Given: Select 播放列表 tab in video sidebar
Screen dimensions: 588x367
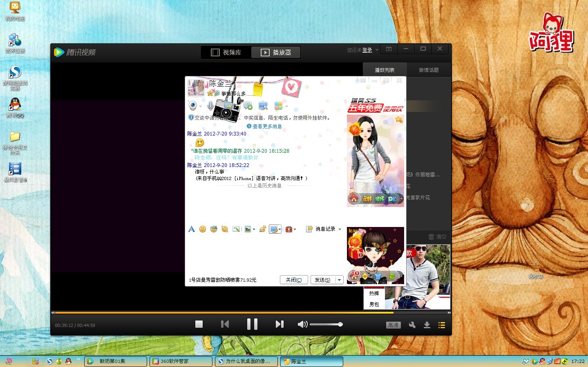Looking at the screenshot, I should click(385, 70).
